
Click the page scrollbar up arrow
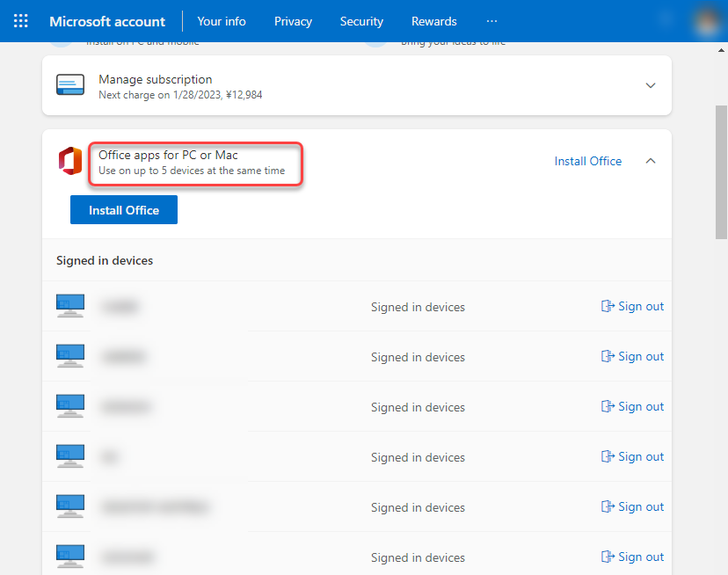pyautogui.click(x=721, y=50)
